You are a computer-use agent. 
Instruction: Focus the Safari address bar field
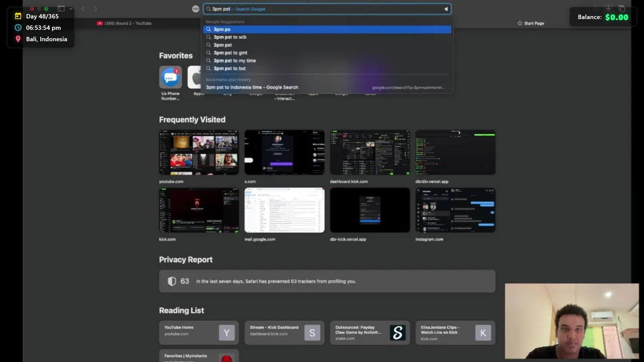[327, 9]
